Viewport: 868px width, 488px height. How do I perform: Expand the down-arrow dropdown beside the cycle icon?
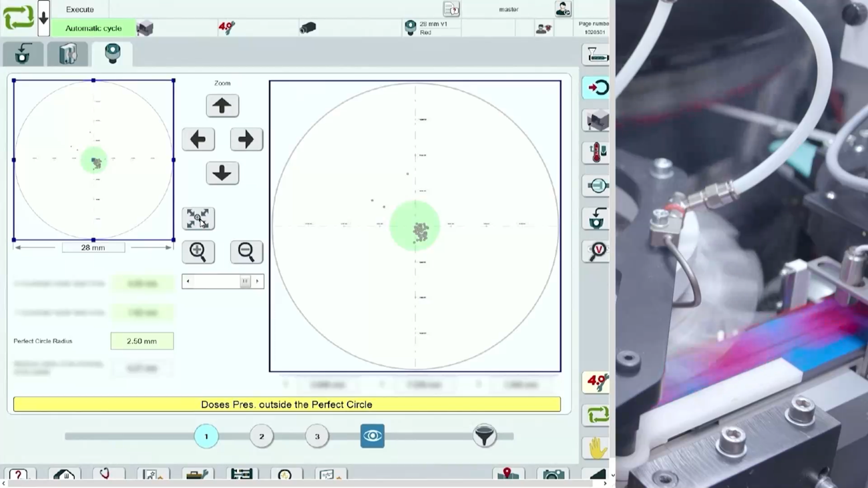pyautogui.click(x=43, y=18)
